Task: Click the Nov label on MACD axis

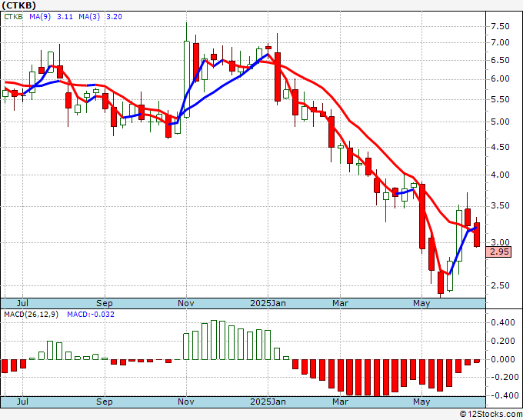Action: 186,402
